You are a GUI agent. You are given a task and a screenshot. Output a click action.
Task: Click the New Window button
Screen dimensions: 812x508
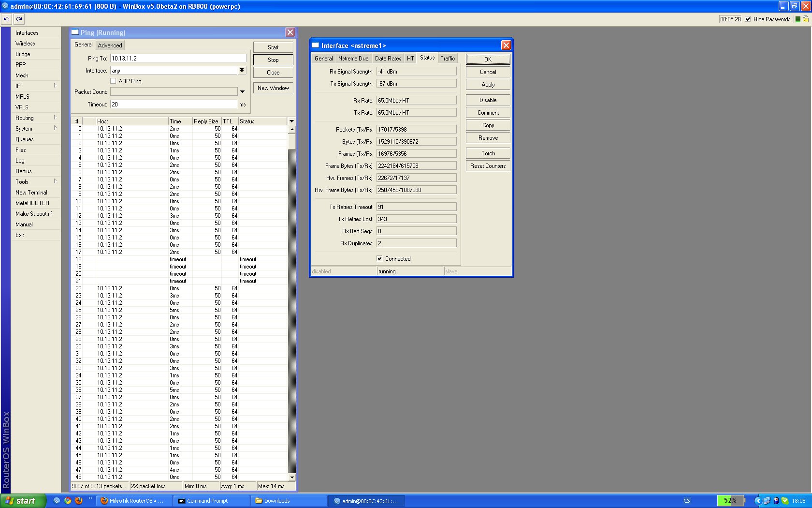(x=273, y=88)
